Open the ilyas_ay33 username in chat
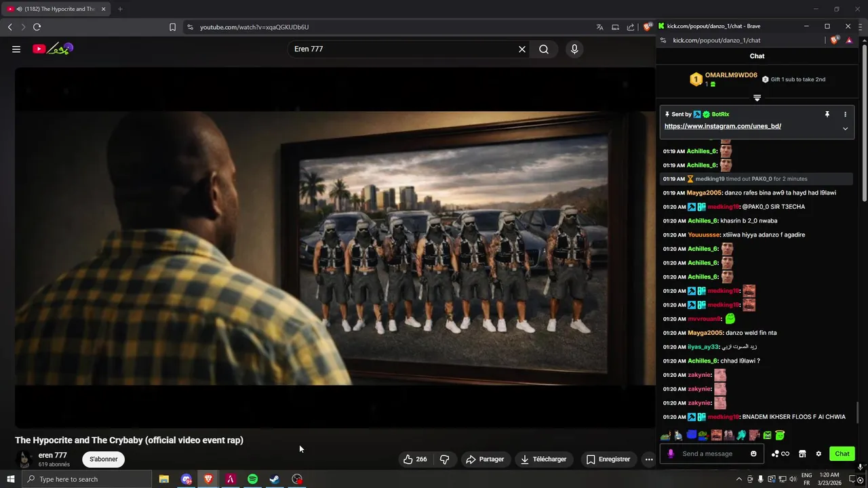Image resolution: width=868 pixels, height=488 pixels. pyautogui.click(x=703, y=347)
